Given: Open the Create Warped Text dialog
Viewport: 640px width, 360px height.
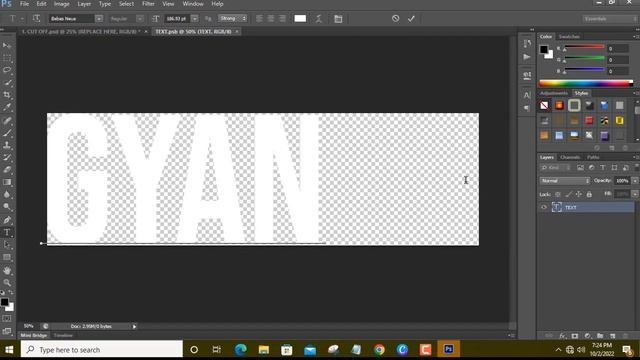Looking at the screenshot, I should pos(319,18).
